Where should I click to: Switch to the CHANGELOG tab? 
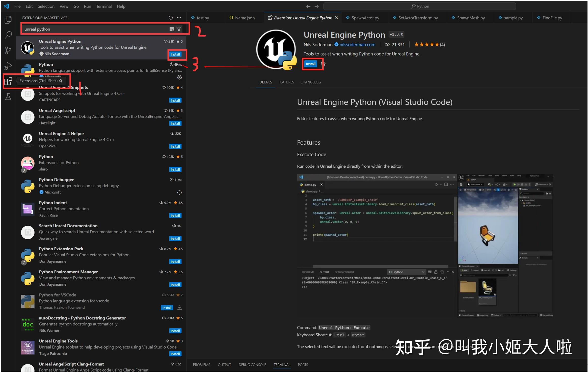tap(311, 82)
